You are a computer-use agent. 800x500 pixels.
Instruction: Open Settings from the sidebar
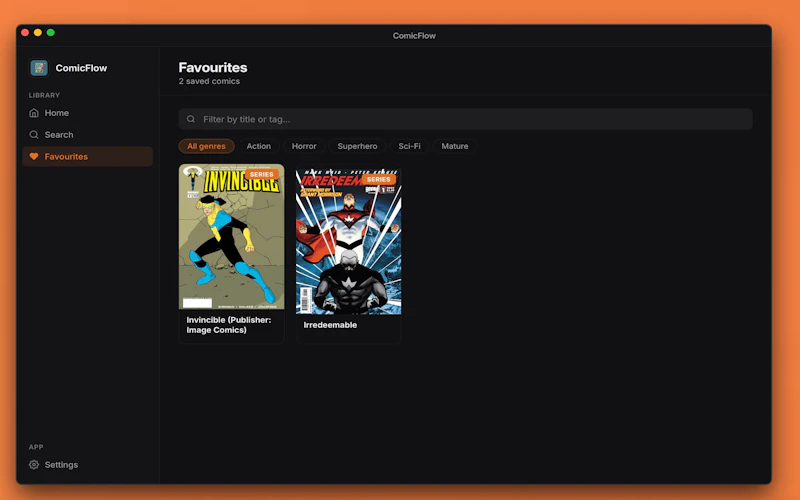(x=87, y=465)
